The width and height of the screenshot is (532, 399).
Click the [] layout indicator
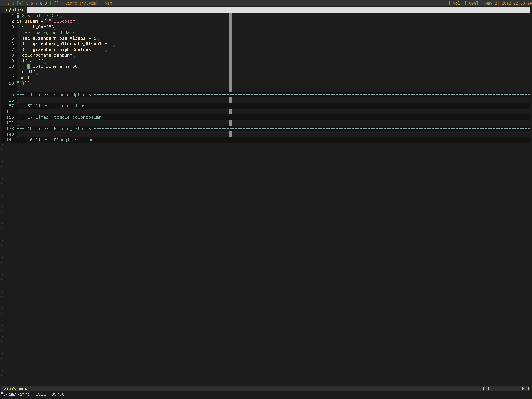pyautogui.click(x=56, y=3)
